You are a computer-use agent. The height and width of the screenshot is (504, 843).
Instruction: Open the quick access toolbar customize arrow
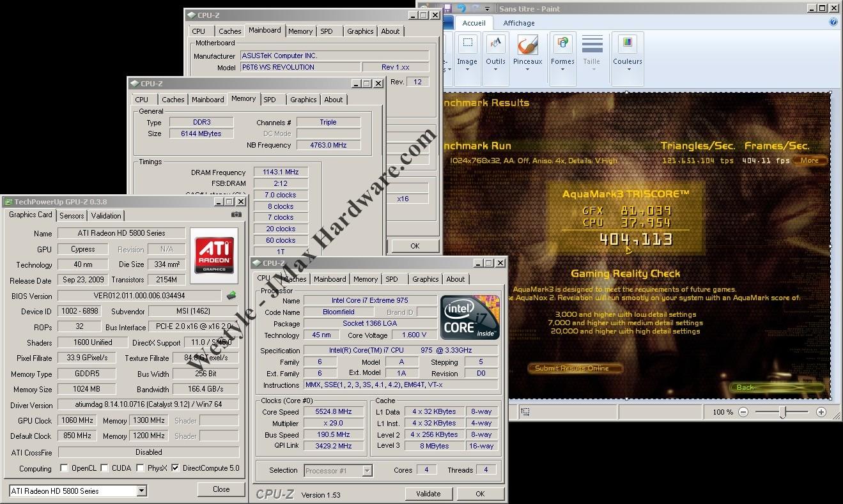pos(488,9)
